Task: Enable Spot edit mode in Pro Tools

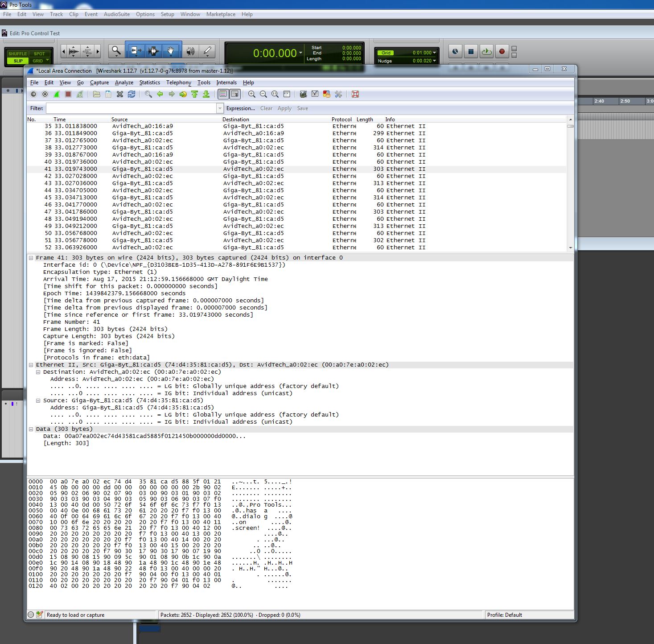Action: tap(39, 54)
